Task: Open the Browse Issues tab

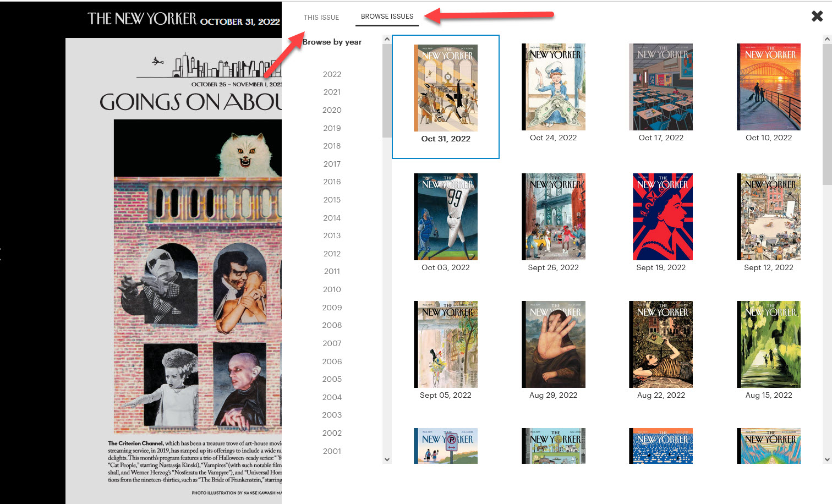Action: click(x=387, y=17)
